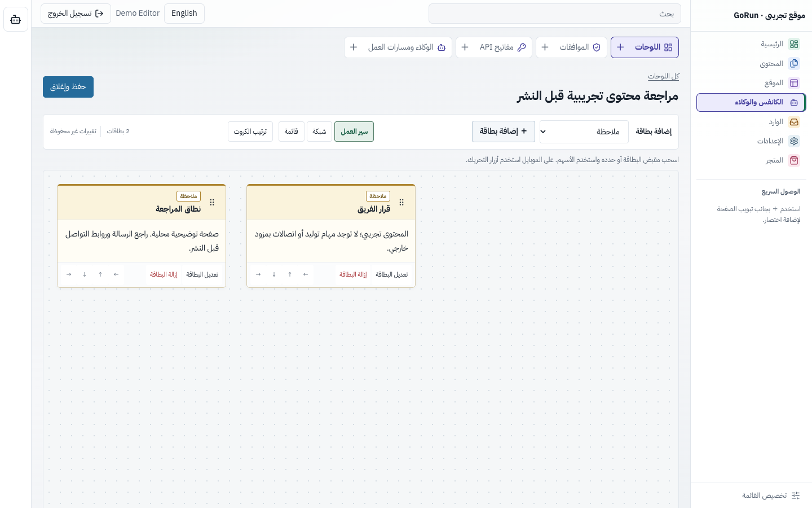
Task: Switch to the شبكة grid view mode
Action: [x=319, y=132]
